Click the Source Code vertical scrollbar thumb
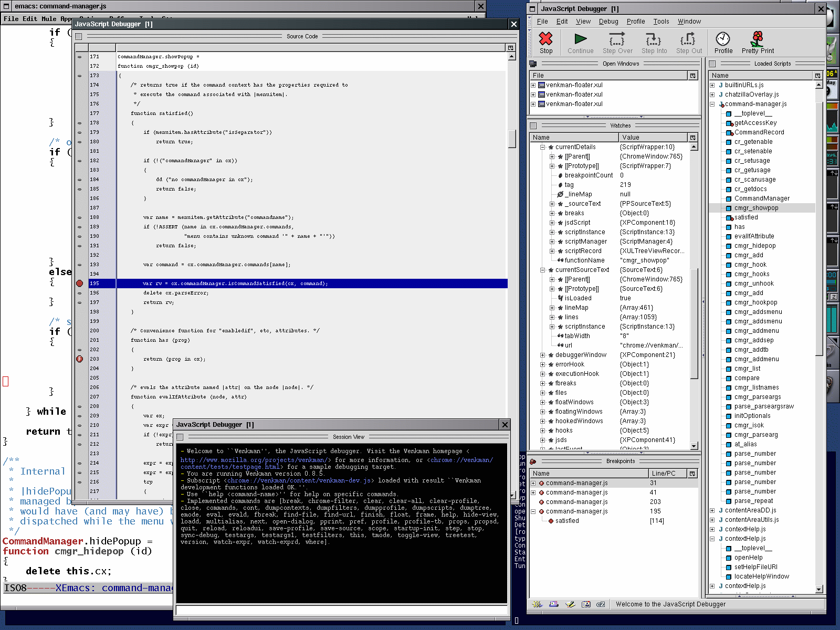The height and width of the screenshot is (630, 840). point(512,139)
